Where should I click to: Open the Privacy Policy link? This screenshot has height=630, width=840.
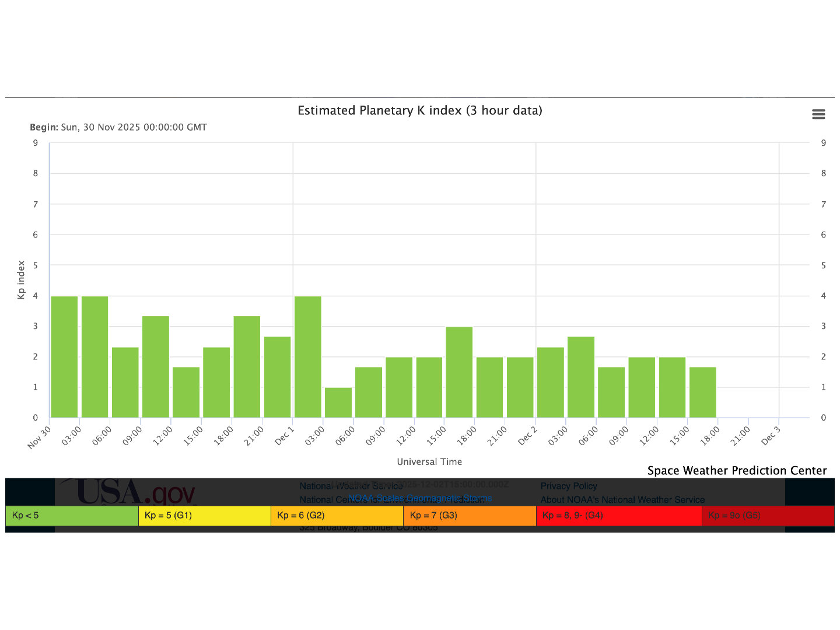tap(569, 486)
